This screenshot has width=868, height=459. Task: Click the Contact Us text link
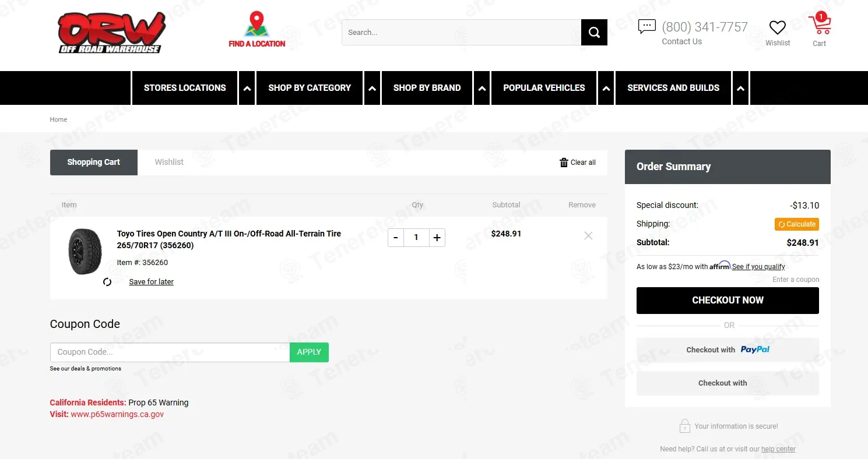682,41
